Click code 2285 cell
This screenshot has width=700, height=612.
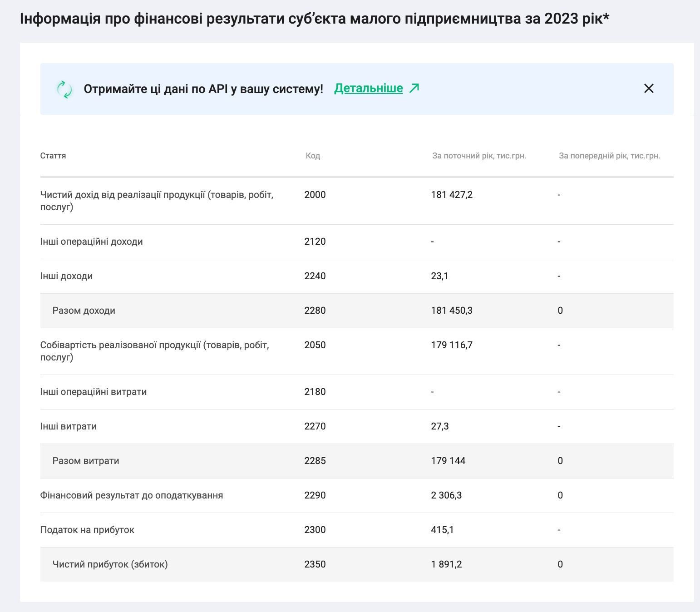(315, 461)
